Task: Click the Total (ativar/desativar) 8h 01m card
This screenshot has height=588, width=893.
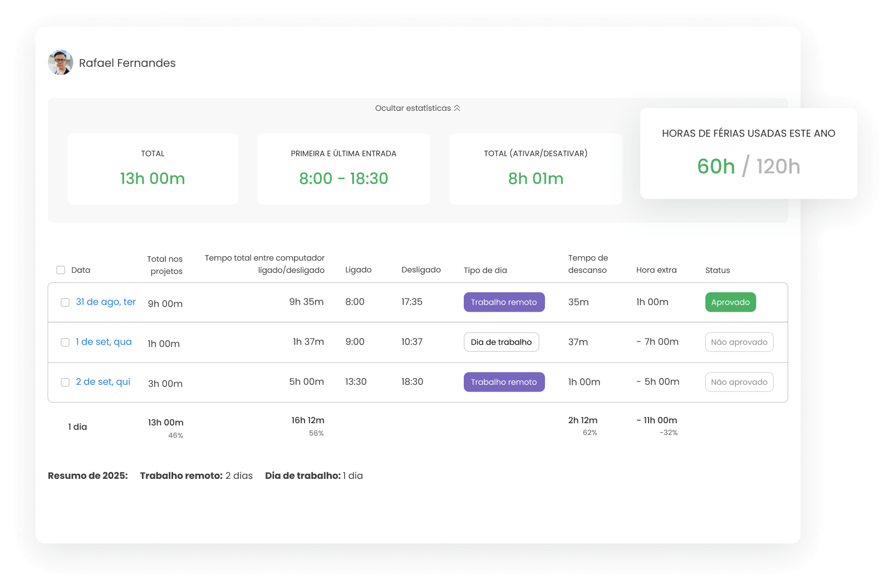Action: (536, 169)
